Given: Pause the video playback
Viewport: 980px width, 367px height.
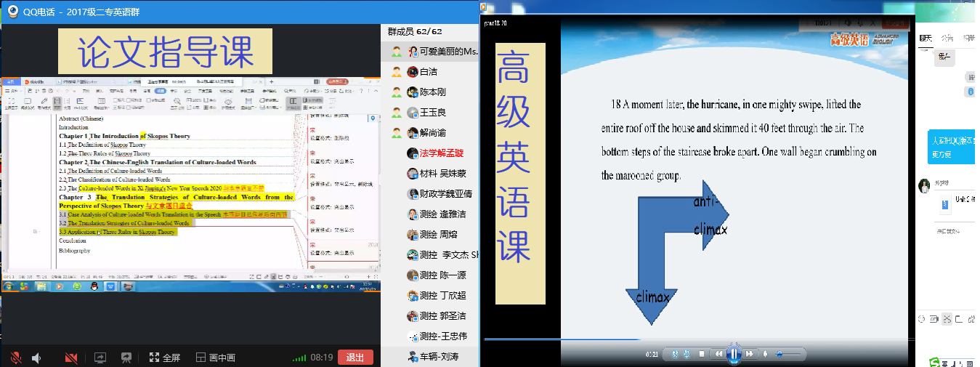Looking at the screenshot, I should (734, 354).
